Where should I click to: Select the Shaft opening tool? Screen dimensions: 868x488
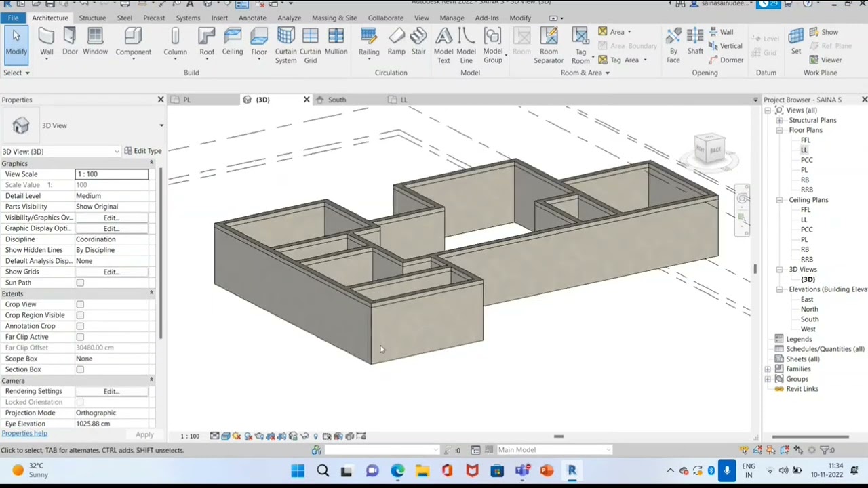point(695,41)
